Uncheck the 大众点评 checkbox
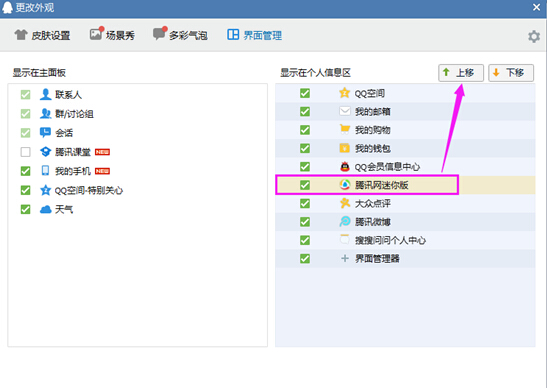The width and height of the screenshot is (547, 390). click(x=305, y=203)
